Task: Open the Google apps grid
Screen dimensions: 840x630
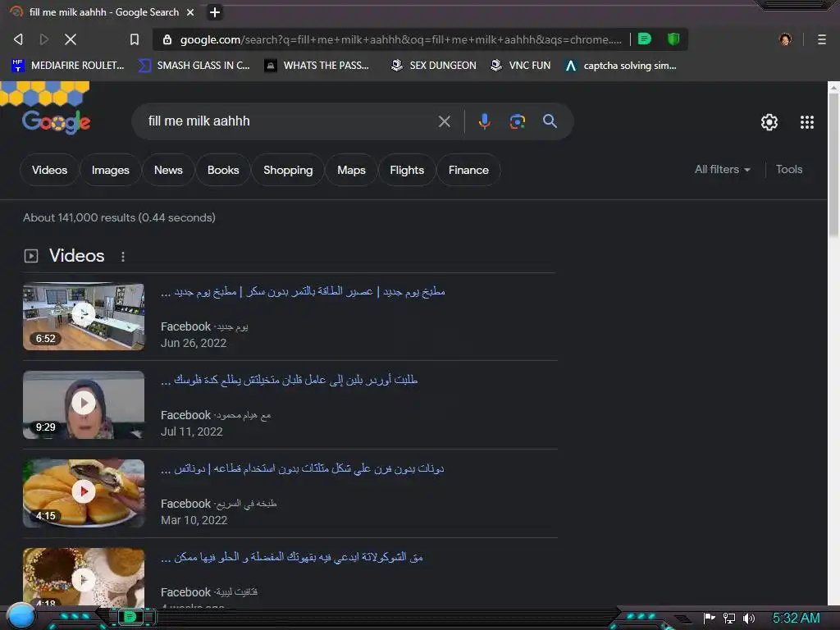Action: pos(807,122)
